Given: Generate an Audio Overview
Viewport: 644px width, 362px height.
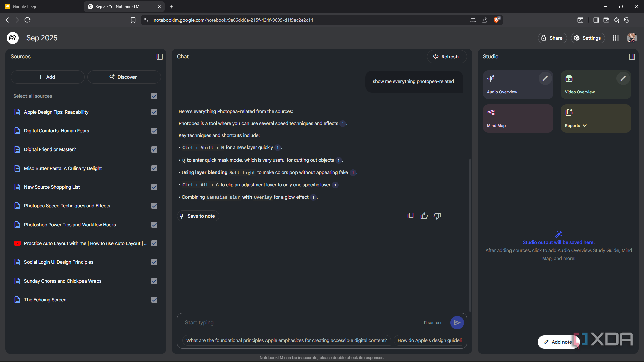Looking at the screenshot, I should click(518, 84).
